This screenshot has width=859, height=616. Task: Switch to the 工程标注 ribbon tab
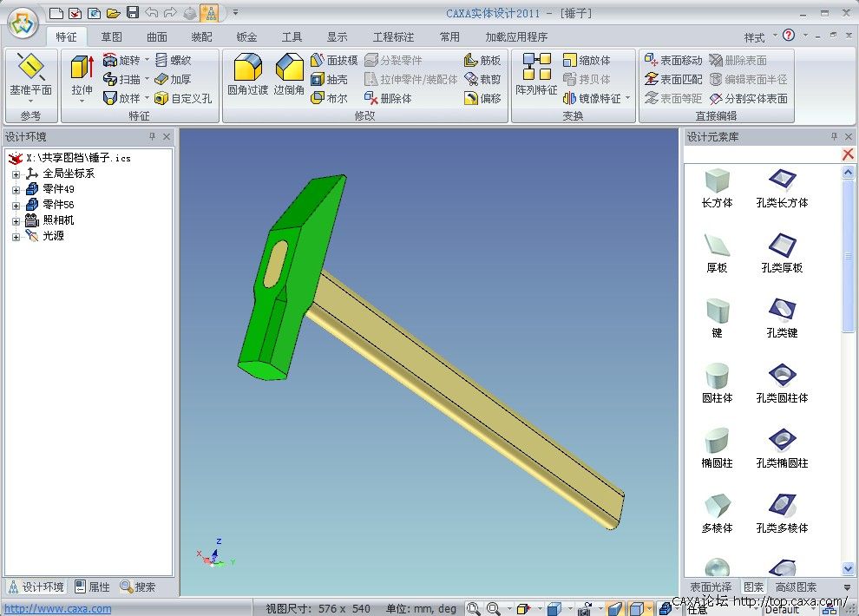[x=393, y=36]
